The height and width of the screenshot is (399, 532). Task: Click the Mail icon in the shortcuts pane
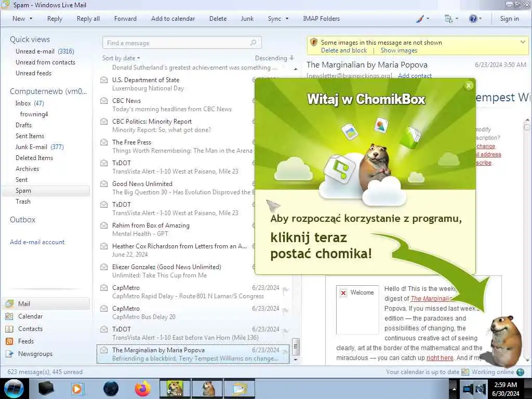click(9, 303)
